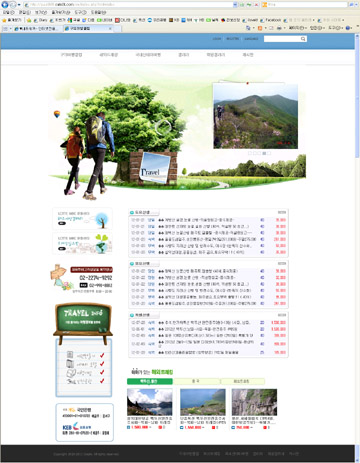Screen dimensions: 360x463
Task: Open the Tools menu in the menu bar
Action: coord(80,12)
